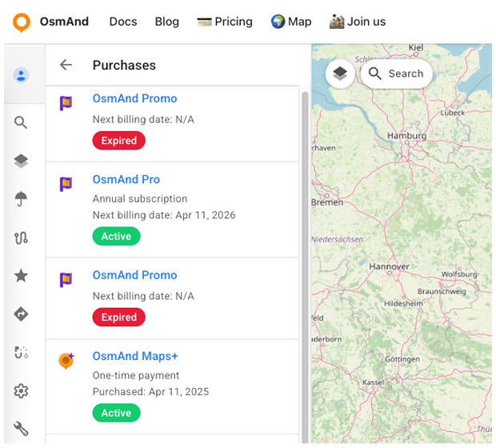
Task: Open the wrench tools icon at sidebar bottom
Action: pyautogui.click(x=22, y=430)
